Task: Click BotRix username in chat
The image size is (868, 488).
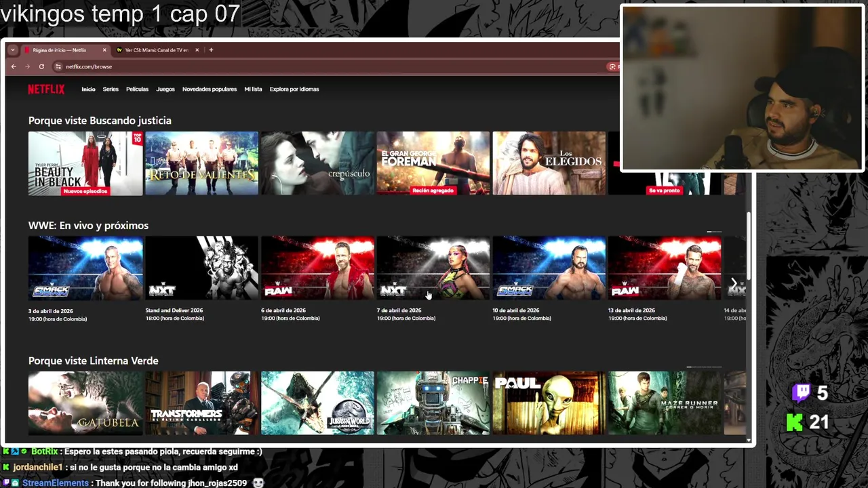Action: tap(44, 451)
